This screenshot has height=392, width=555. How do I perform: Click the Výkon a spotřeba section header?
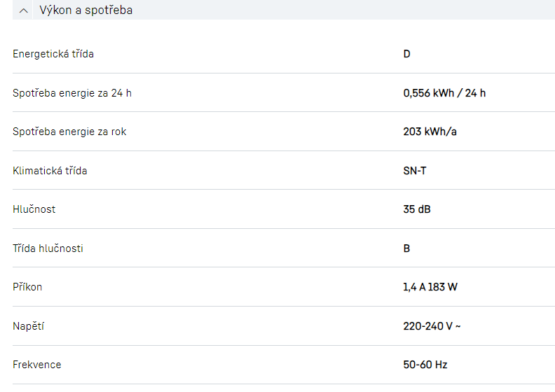coord(86,10)
